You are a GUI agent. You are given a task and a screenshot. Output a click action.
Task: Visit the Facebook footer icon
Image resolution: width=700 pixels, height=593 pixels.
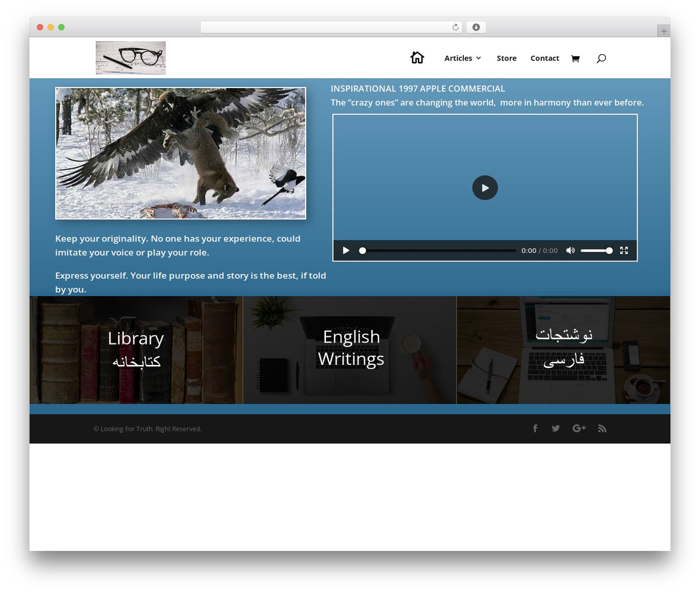(x=535, y=428)
